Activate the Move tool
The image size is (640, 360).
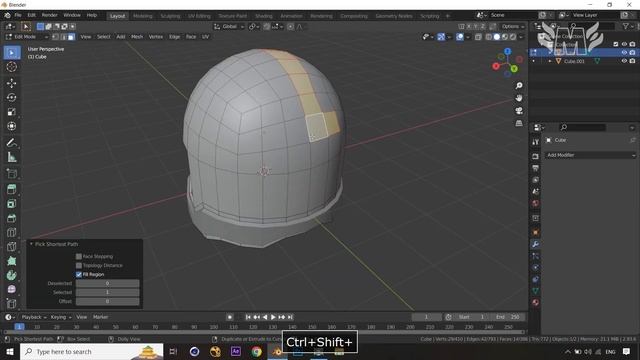click(x=11, y=83)
